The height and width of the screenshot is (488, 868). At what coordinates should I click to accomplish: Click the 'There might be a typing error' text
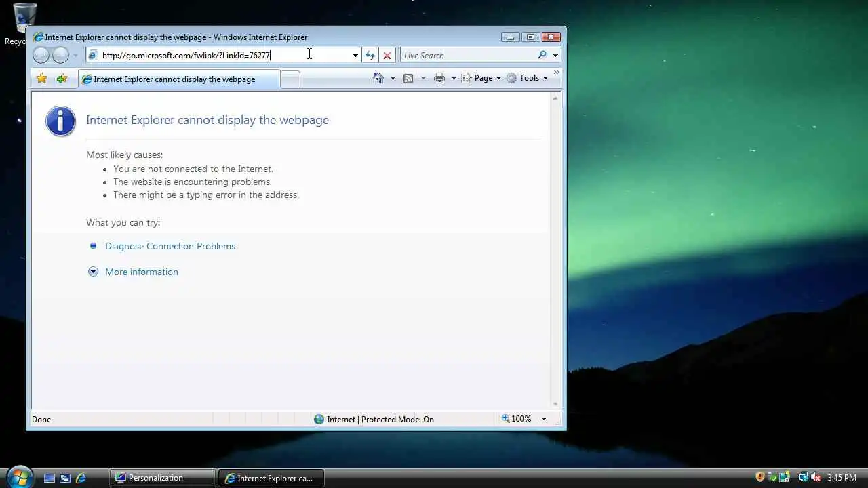pyautogui.click(x=206, y=195)
